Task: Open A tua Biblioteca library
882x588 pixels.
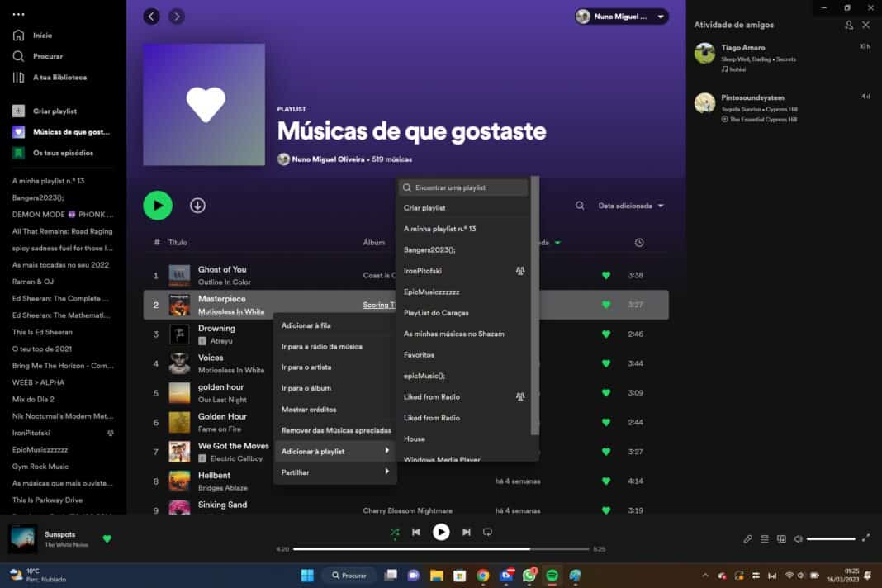Action: [x=50, y=77]
